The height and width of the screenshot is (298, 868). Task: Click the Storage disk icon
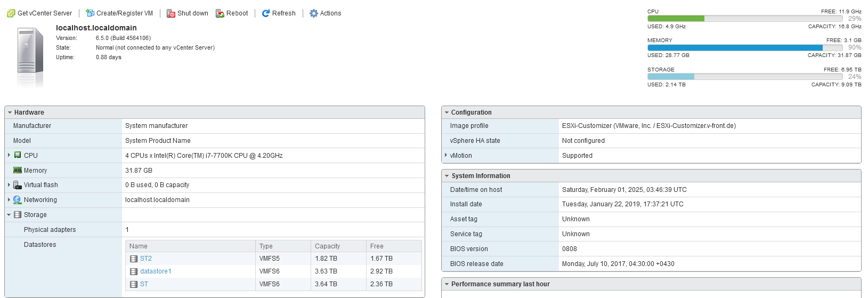point(18,215)
